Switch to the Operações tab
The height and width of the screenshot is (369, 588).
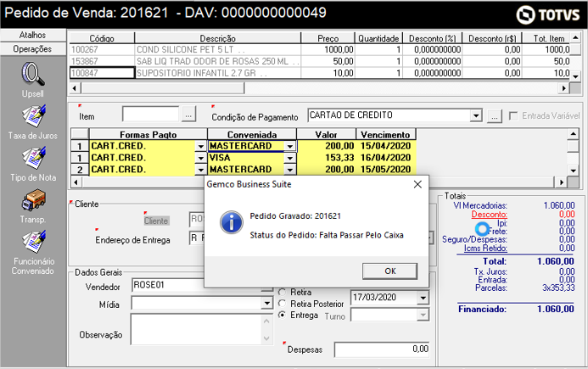click(33, 48)
